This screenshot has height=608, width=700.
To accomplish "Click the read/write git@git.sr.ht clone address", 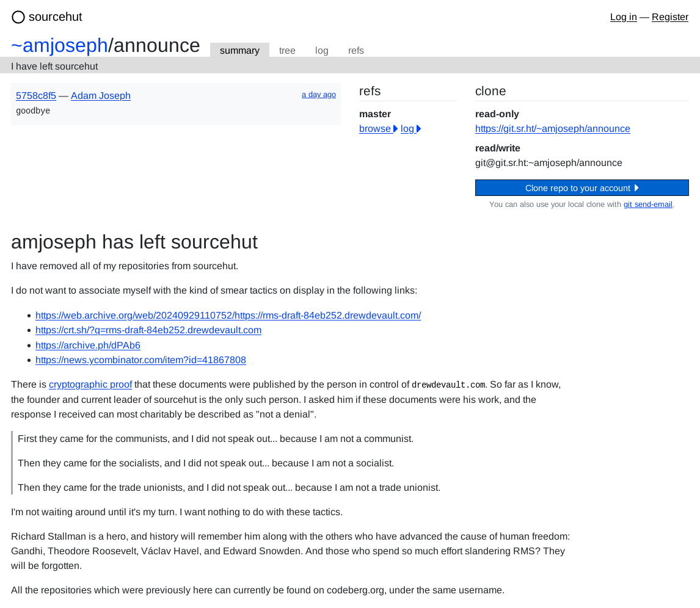I will coord(549,163).
